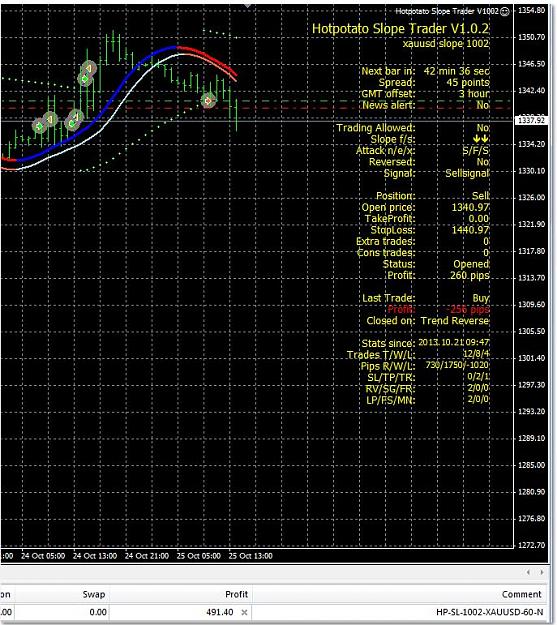This screenshot has height=625, width=557.
Task: Click the GMT offset value 3 hour
Action: (474, 94)
